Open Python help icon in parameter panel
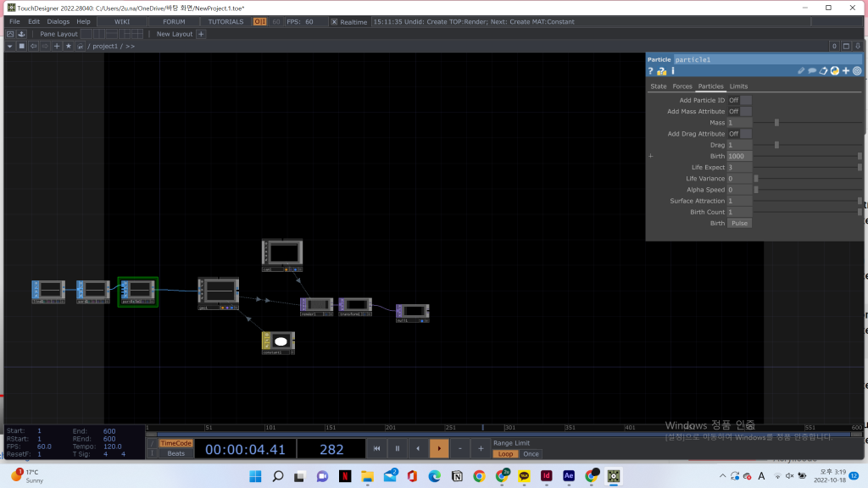 (661, 71)
